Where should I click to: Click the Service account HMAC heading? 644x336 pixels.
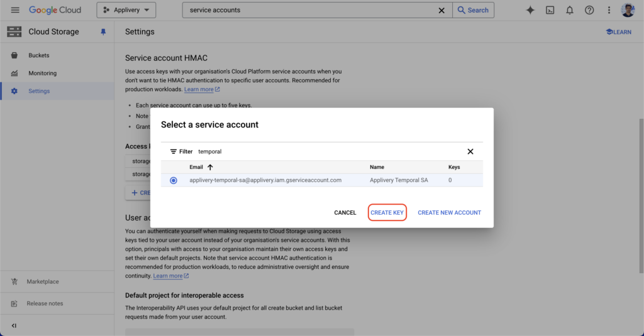pos(166,58)
